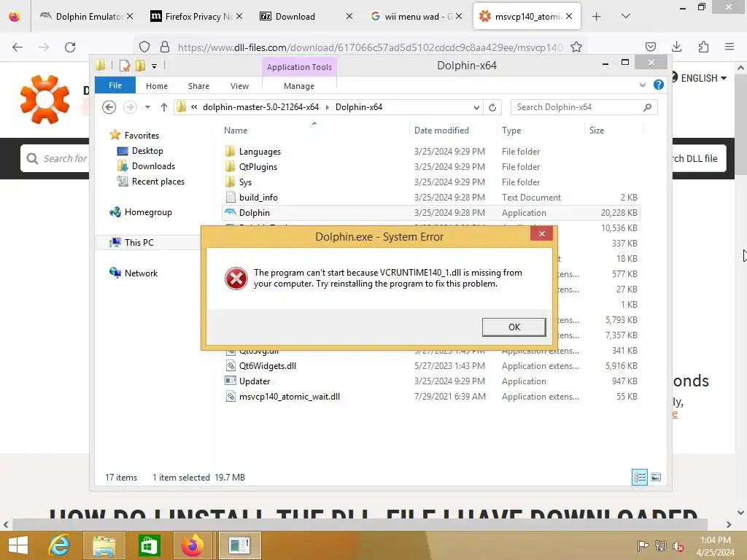Reload the dll-files page
The image size is (747, 560).
(70, 47)
